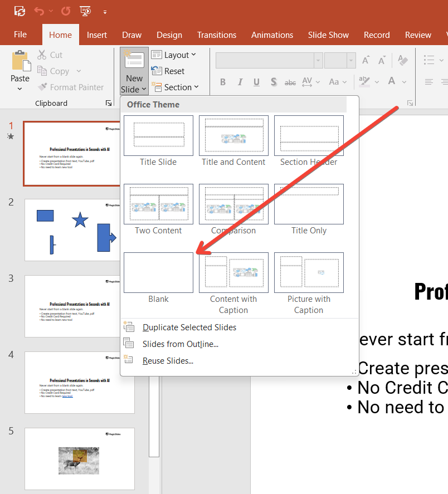The image size is (448, 494).
Task: Choose Duplicate Selected Slides
Action: click(189, 327)
